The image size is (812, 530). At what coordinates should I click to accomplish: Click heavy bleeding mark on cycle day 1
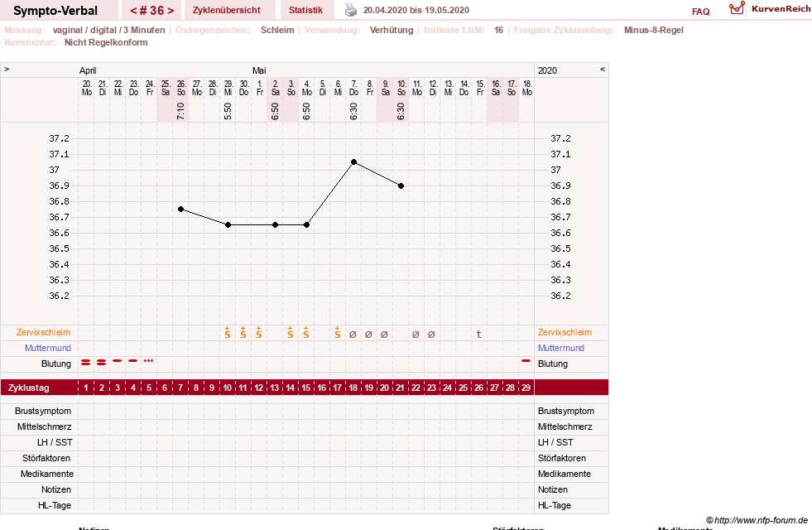point(86,362)
